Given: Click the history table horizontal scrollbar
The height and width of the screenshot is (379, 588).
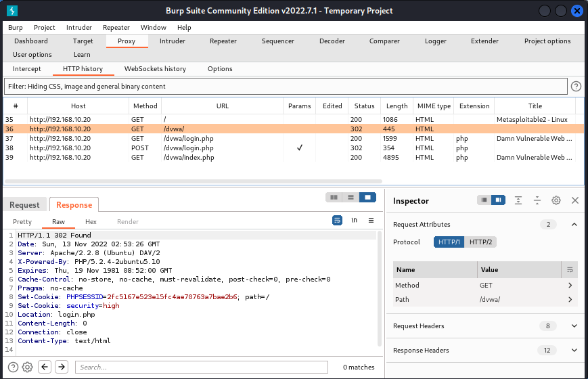Looking at the screenshot, I should pyautogui.click(x=194, y=181).
